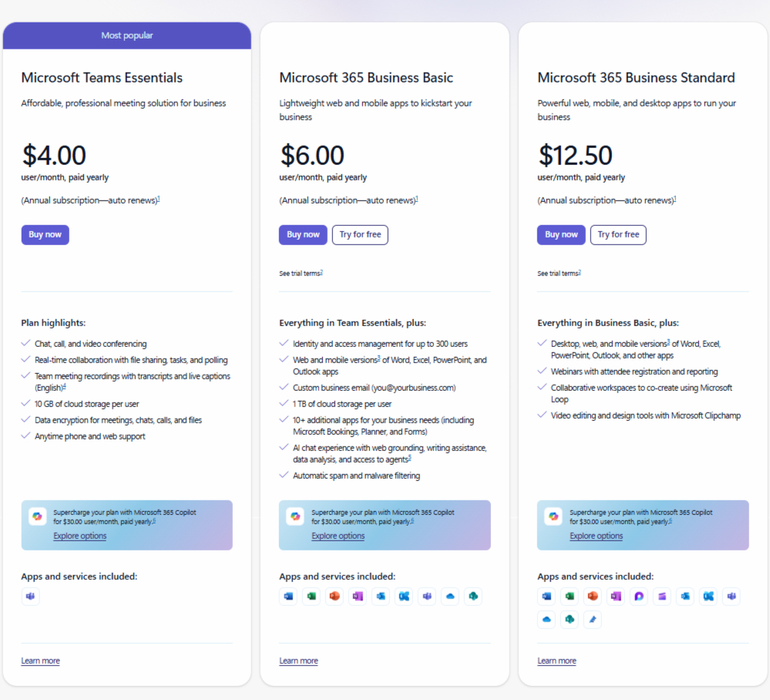
Task: Click the Excel icon in Business Standard apps
Action: [570, 597]
